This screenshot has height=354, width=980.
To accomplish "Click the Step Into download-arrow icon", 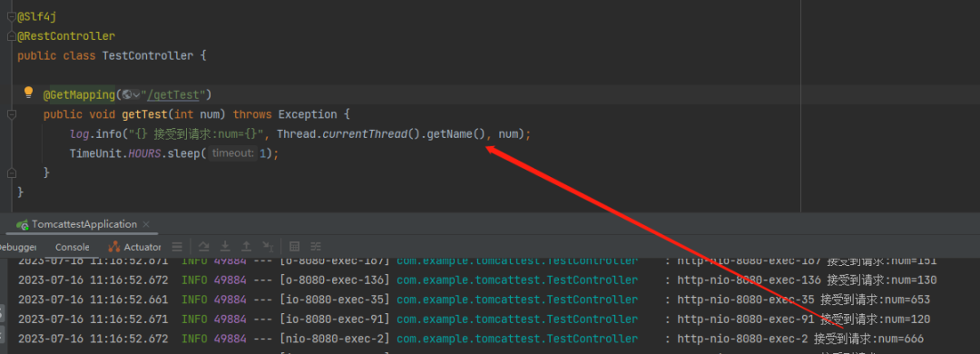I will (x=225, y=246).
